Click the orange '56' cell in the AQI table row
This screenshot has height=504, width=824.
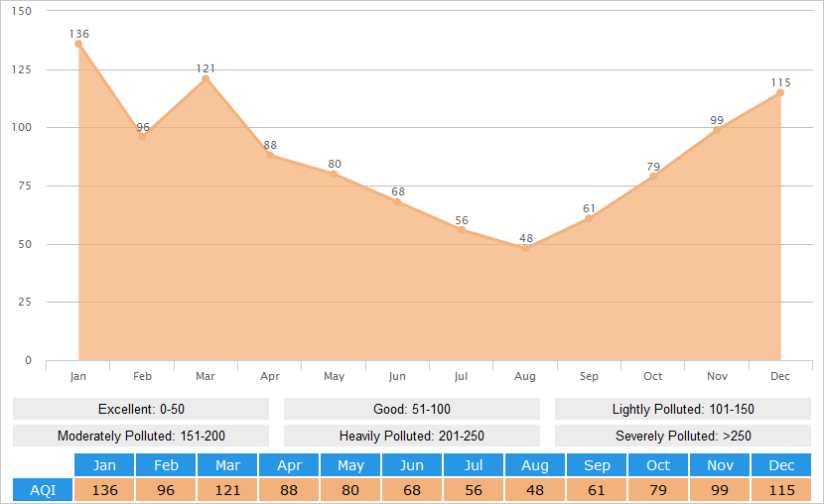pos(473,490)
